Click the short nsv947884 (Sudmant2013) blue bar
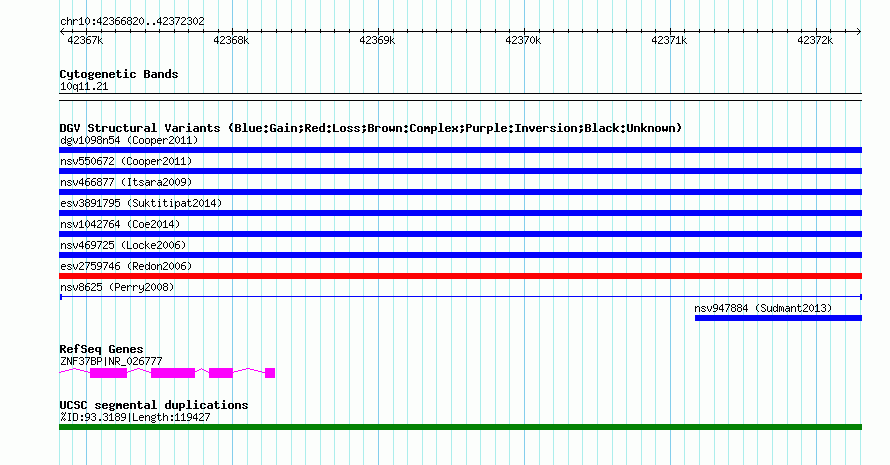 point(778,318)
